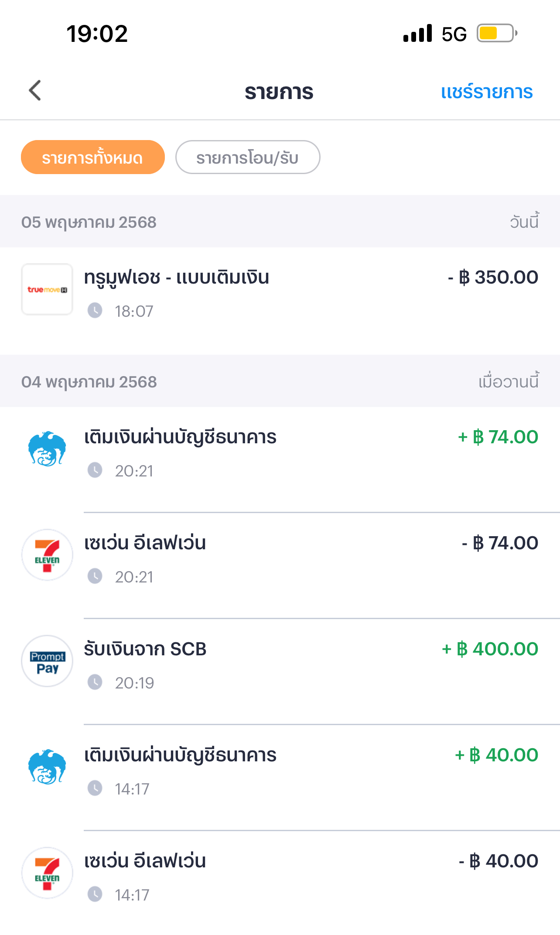Tap clock icon beside 18:07 time
Screen dimensions: 560x935
pos(95,311)
